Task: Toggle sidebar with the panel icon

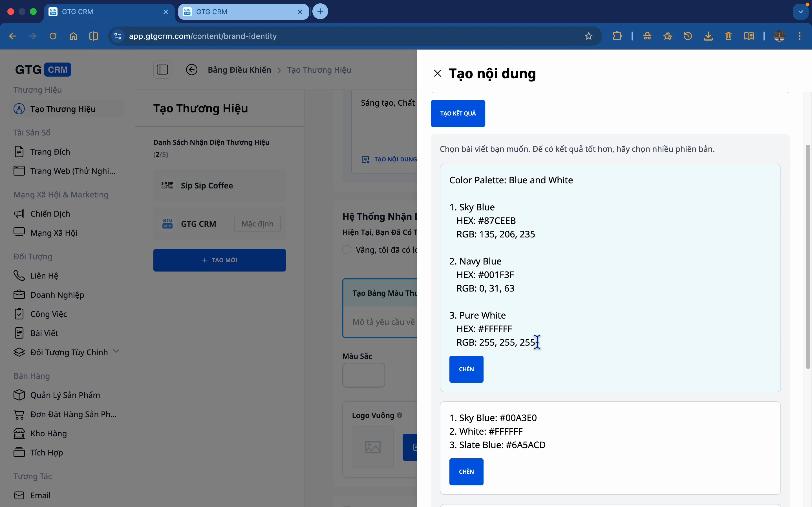Action: [162, 70]
